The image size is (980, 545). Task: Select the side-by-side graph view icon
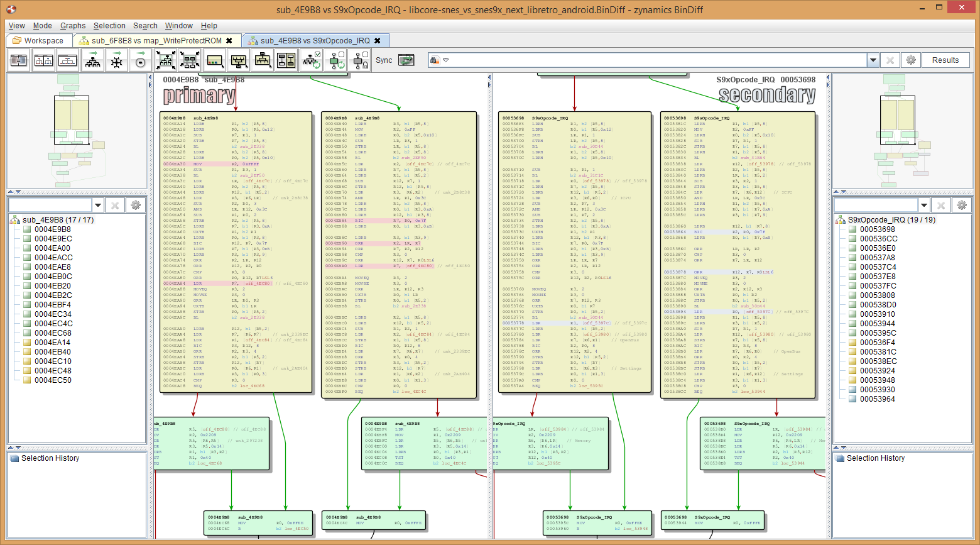43,60
